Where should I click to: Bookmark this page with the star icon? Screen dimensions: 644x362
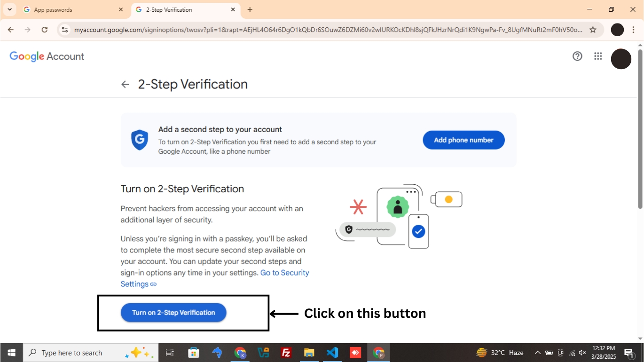coord(593,30)
